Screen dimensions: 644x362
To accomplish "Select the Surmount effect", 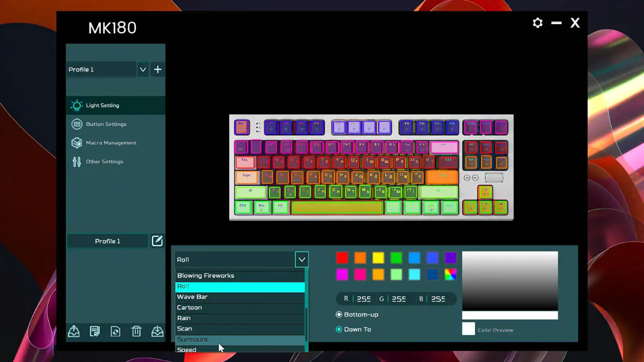I will click(240, 339).
